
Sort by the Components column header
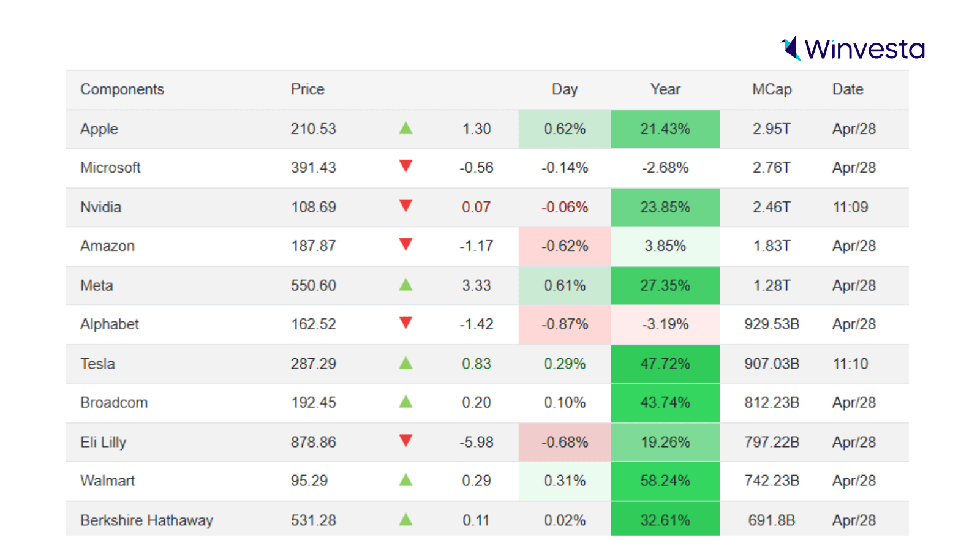(122, 89)
